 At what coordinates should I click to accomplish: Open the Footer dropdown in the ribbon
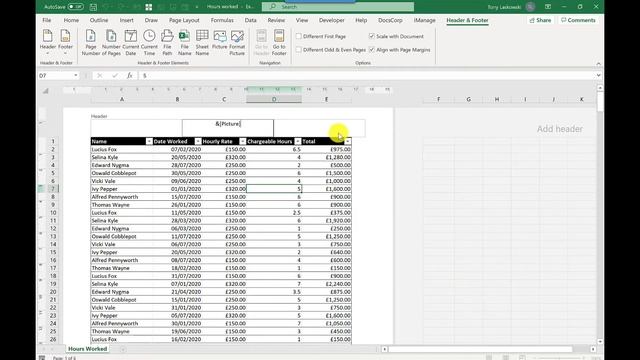tap(65, 42)
